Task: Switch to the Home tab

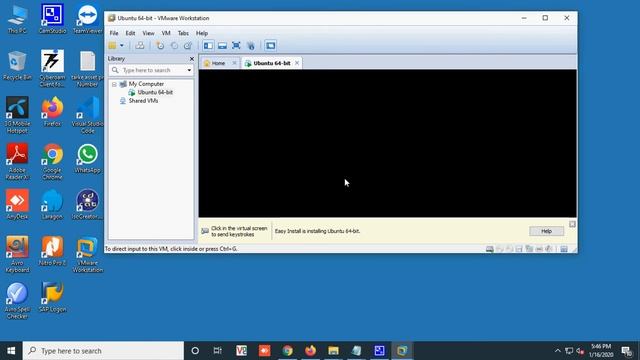Action: (x=218, y=63)
